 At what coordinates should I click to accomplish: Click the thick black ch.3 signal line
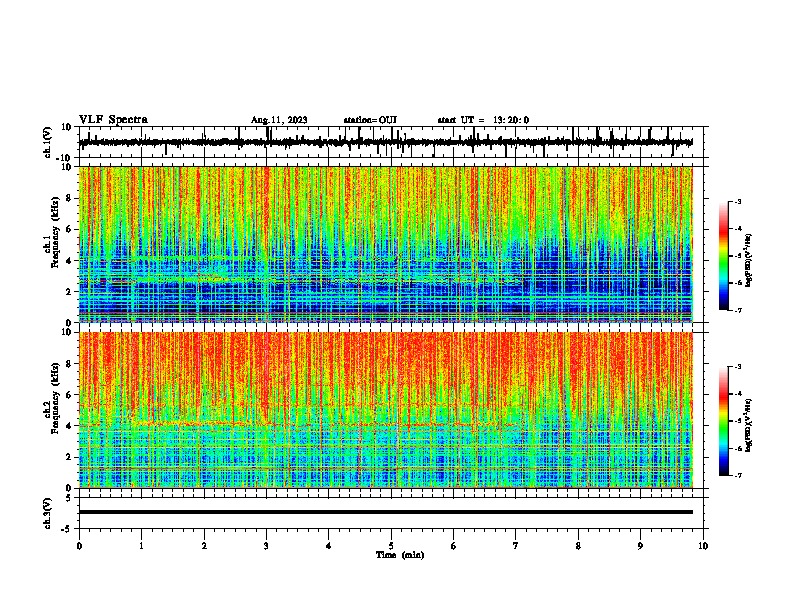tap(386, 512)
